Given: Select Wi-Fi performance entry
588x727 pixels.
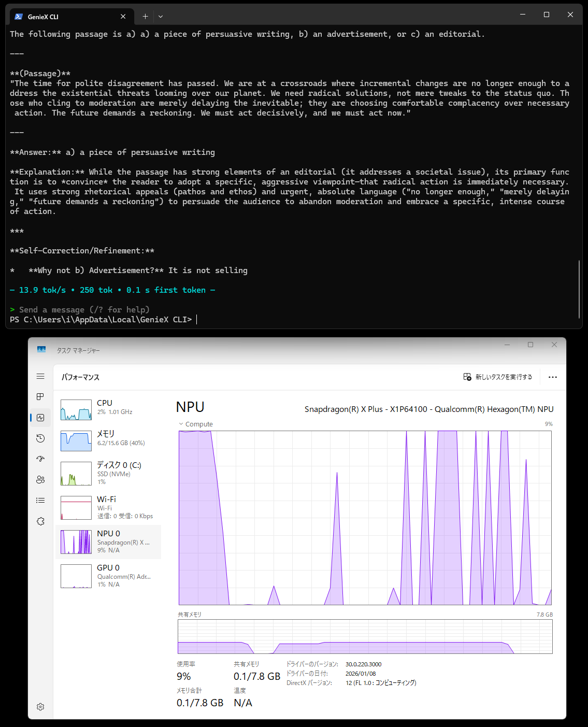Looking at the screenshot, I should coord(108,507).
